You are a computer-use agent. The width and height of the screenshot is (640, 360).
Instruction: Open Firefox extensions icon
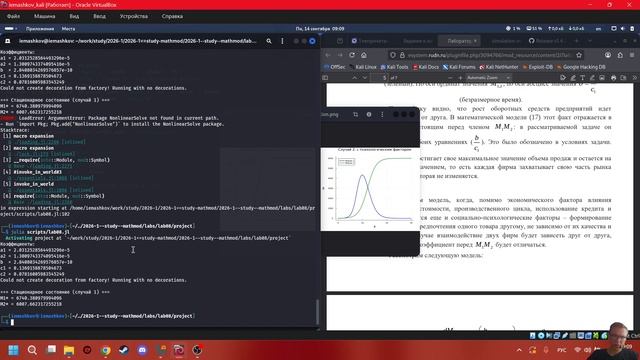pos(620,55)
